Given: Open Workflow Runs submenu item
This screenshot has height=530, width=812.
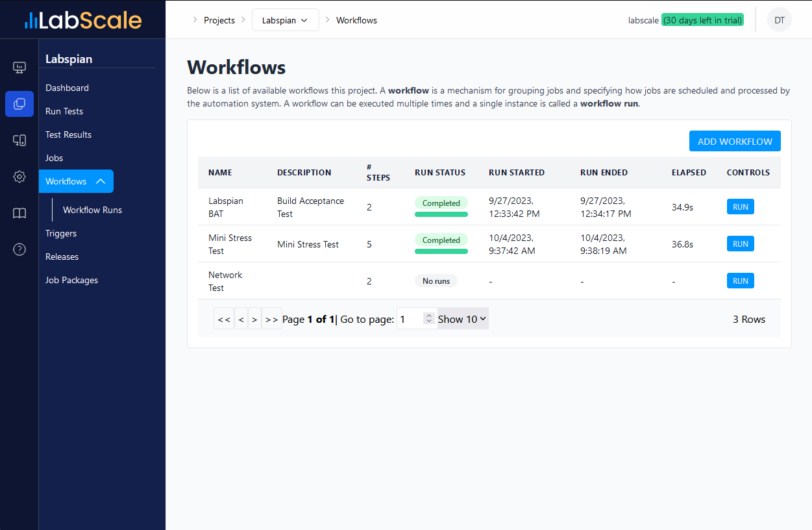Looking at the screenshot, I should 92,210.
